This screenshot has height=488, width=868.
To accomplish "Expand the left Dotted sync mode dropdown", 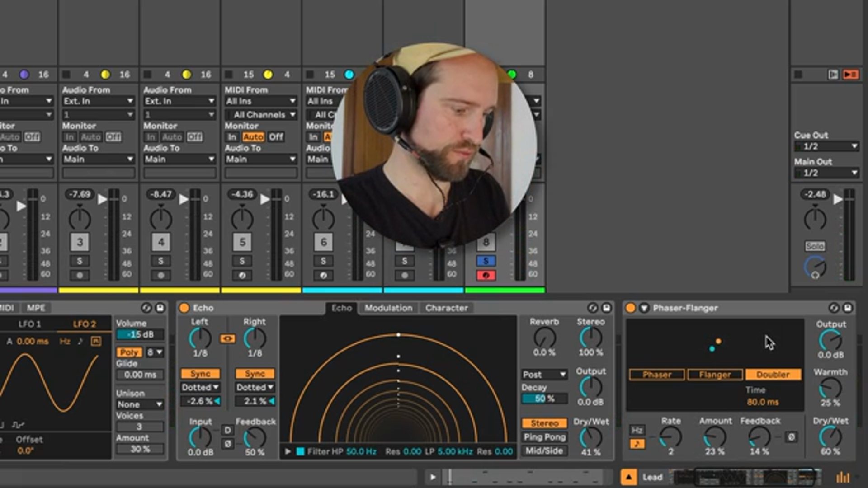I will pyautogui.click(x=200, y=387).
